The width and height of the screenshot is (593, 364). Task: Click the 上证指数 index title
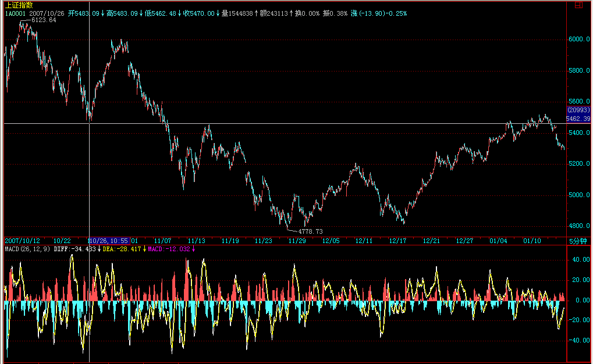(x=19, y=5)
